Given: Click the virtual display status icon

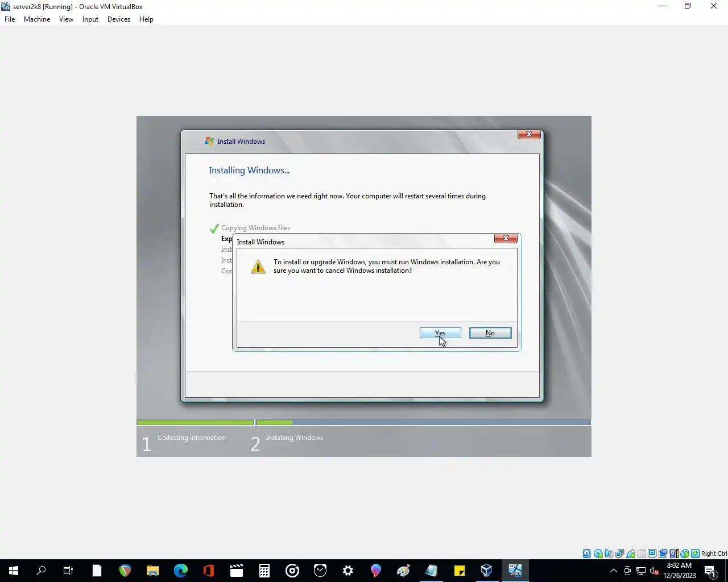Looking at the screenshot, I should pos(652,554).
